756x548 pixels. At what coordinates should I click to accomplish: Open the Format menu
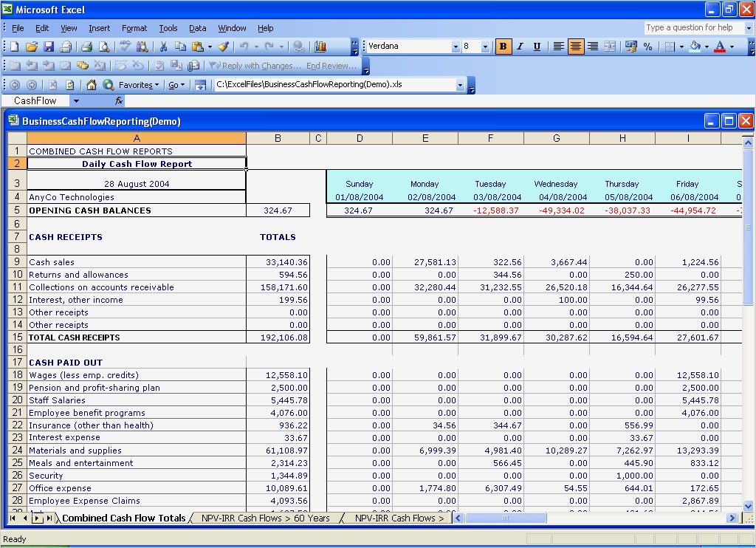134,28
